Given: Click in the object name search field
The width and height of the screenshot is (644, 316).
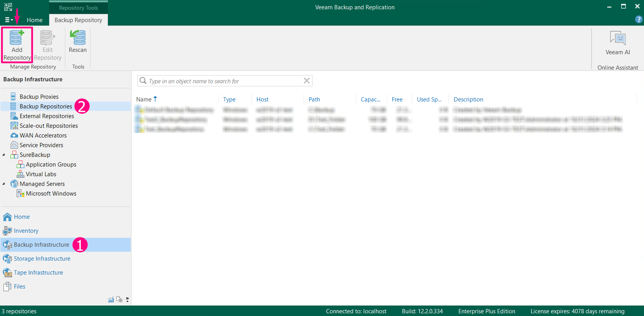Looking at the screenshot, I should point(224,81).
